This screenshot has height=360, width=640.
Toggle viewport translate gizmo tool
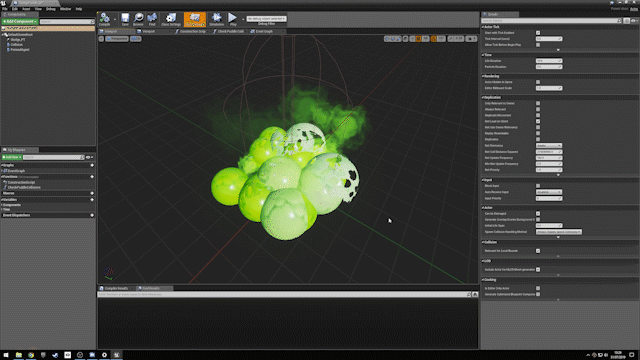(x=387, y=39)
